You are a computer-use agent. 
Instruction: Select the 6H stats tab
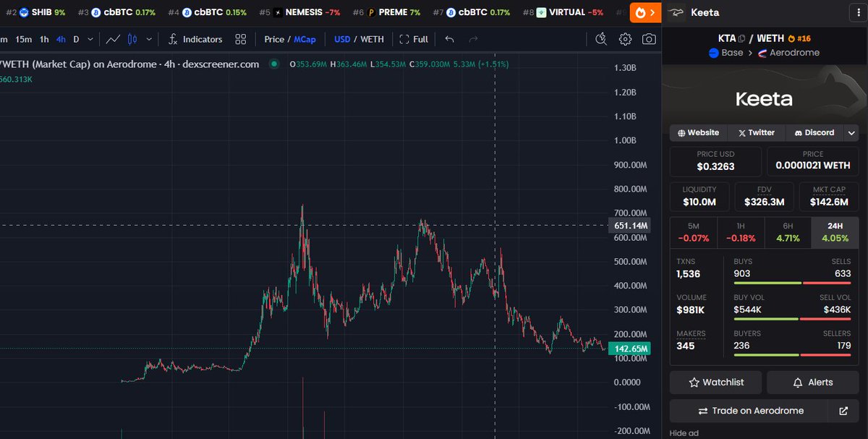pos(787,232)
